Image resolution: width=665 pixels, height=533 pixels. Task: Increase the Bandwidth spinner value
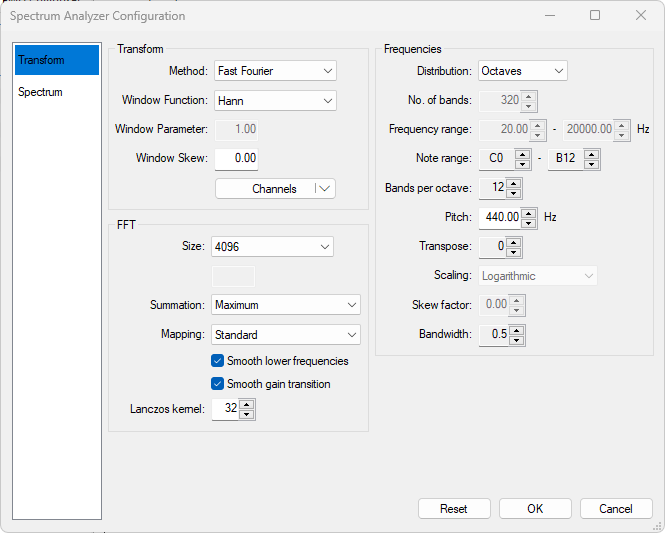[516, 329]
